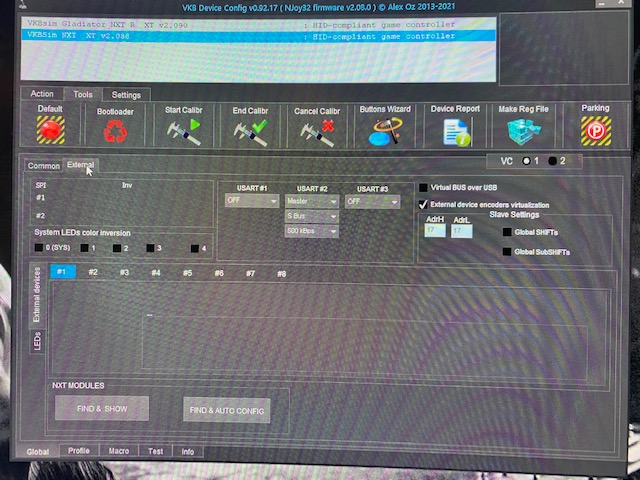Expand the USART #1 OFF dropdown
640x480 pixels.
pos(251,200)
